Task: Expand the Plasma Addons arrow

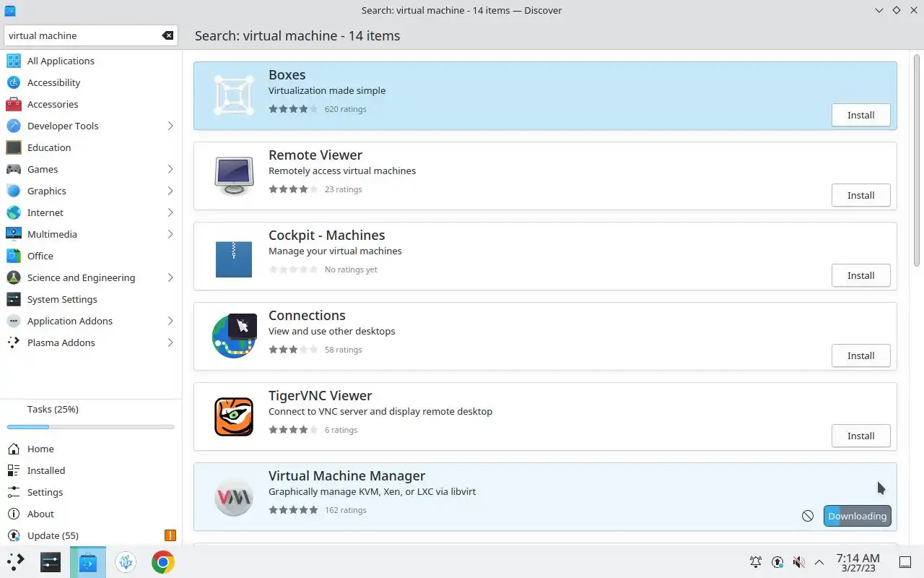Action: tap(170, 342)
